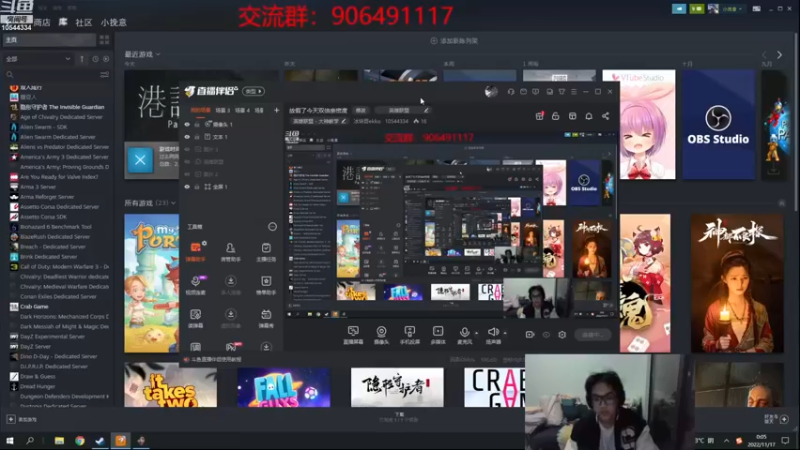Click the Steam library grid view icon
The image size is (800, 450).
pos(105,40)
